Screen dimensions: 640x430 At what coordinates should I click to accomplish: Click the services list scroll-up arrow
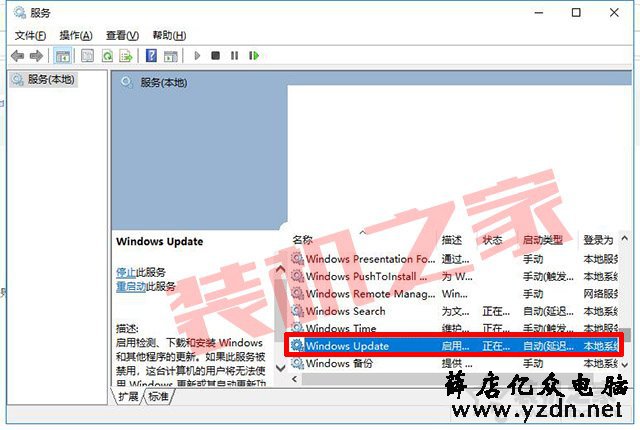coord(625,238)
